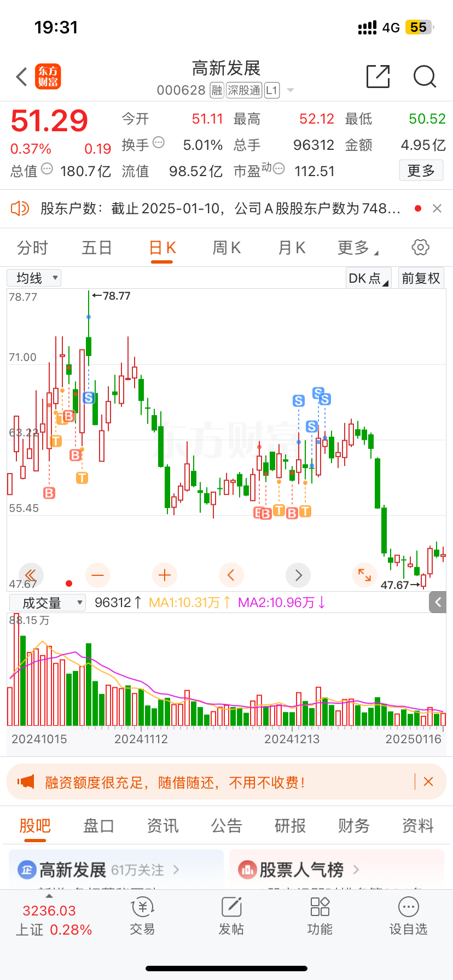The image size is (453, 980).
Task: Tap the 设自选 watchlist icon
Action: [409, 916]
